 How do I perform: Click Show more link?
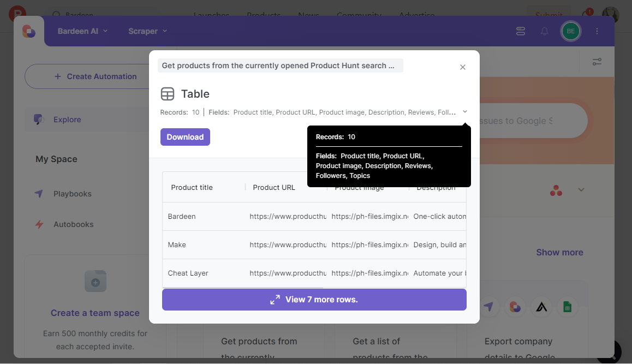(x=559, y=252)
